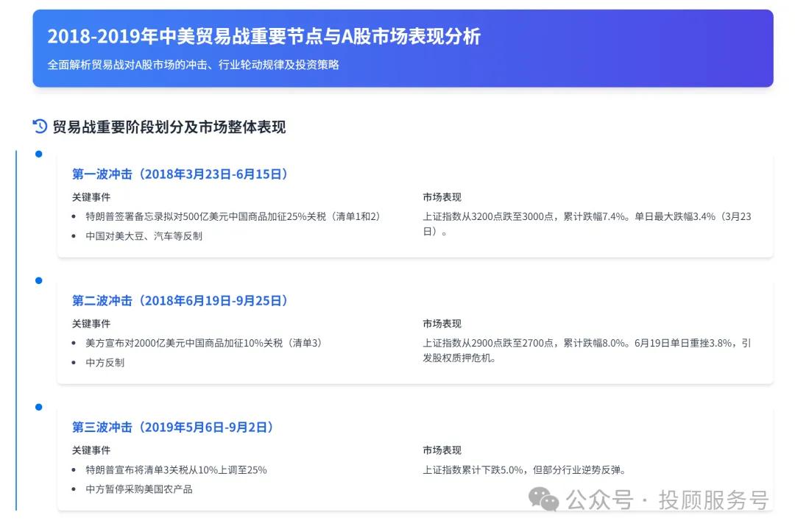Click 关键事件 label in the first wave card
795x532 pixels.
(91, 197)
